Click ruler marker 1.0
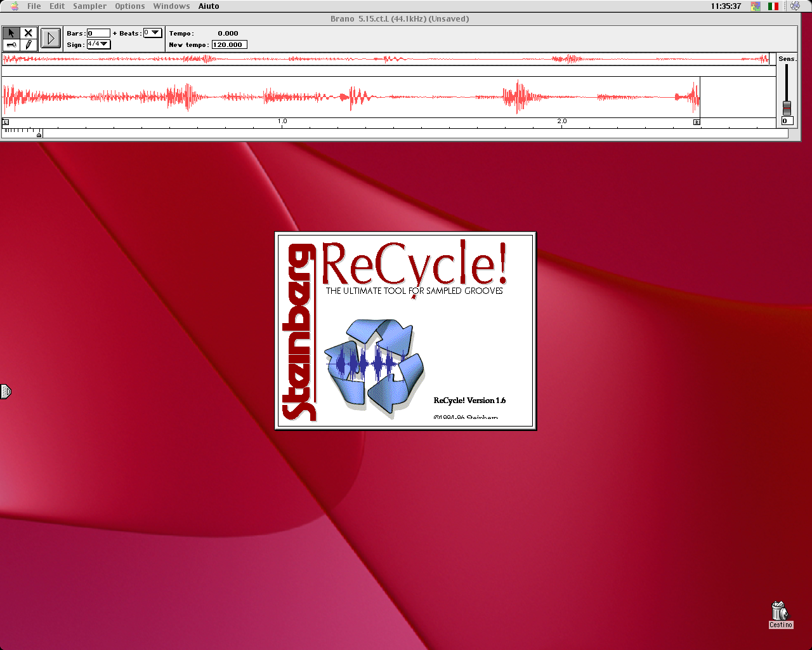Screen dimensions: 812x650 tap(282, 121)
